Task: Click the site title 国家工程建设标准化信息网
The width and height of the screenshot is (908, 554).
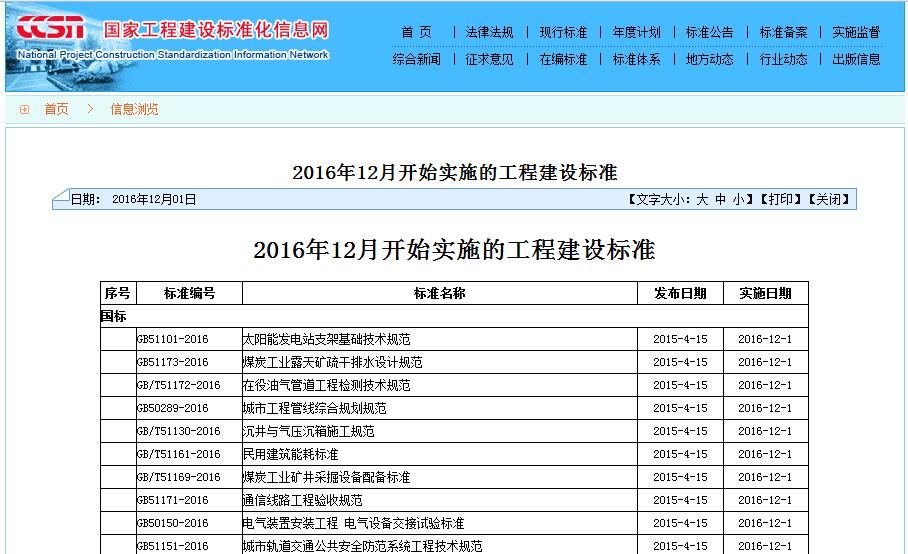Action: (217, 30)
